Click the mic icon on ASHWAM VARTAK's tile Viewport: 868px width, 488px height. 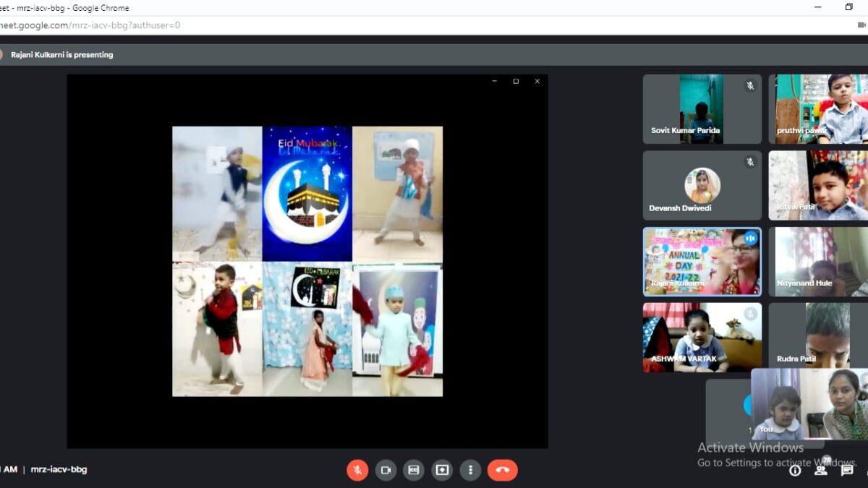(x=750, y=314)
